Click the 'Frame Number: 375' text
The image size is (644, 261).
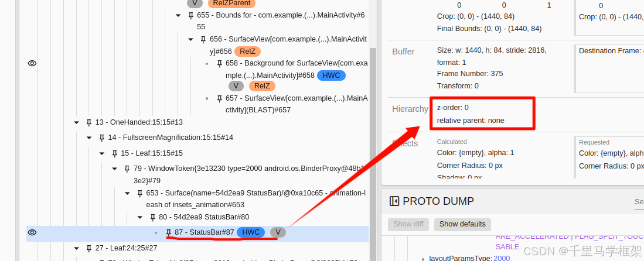click(470, 74)
